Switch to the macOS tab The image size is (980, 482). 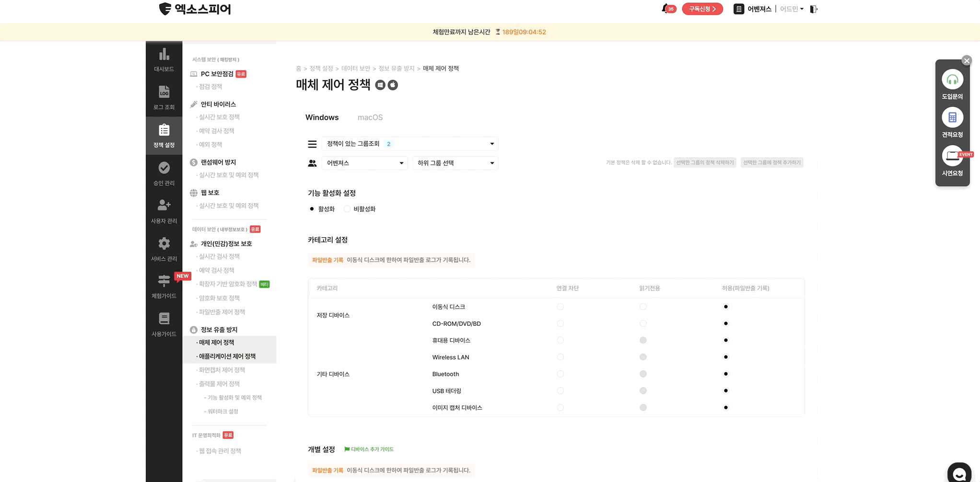pyautogui.click(x=370, y=117)
